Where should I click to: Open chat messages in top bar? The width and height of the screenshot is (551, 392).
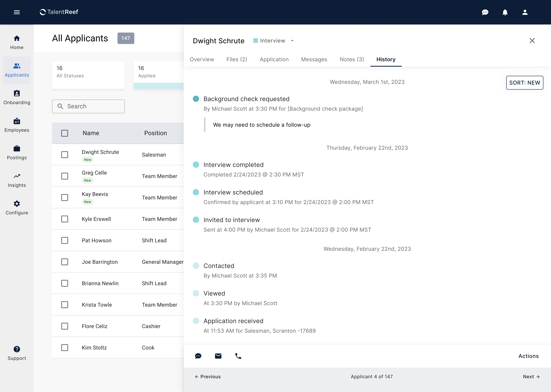[485, 12]
